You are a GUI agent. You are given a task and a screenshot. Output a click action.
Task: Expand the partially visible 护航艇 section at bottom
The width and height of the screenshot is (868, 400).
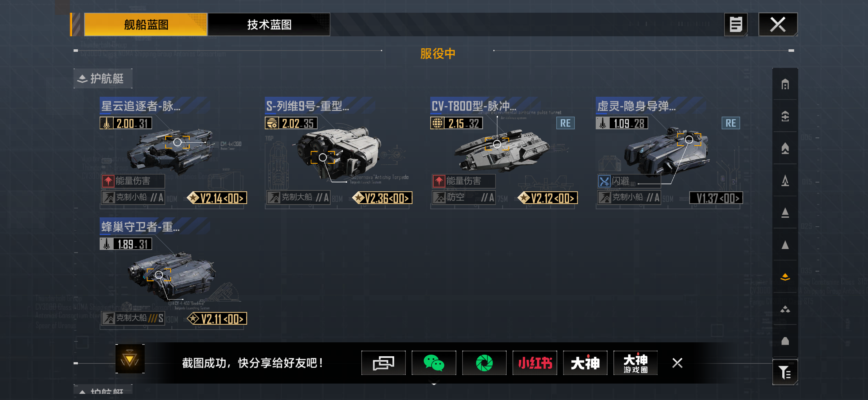point(103,391)
